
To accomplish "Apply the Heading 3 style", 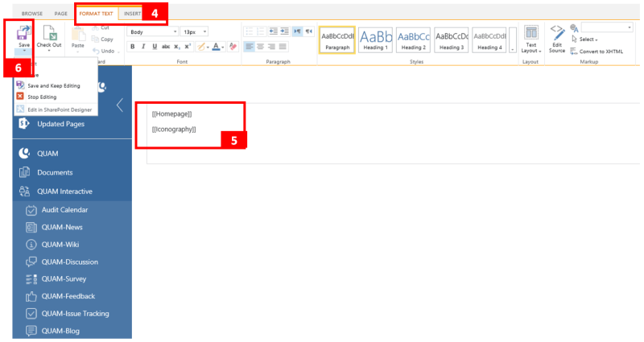I will click(452, 39).
